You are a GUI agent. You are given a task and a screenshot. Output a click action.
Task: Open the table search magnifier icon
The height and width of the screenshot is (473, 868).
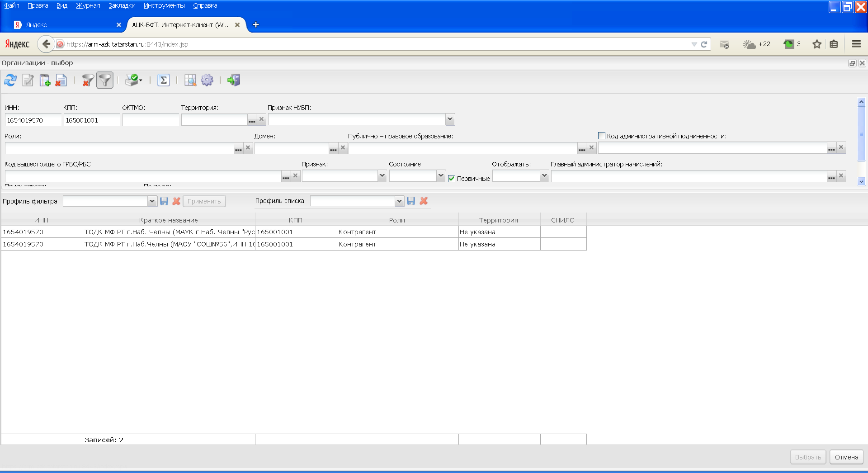coord(190,80)
